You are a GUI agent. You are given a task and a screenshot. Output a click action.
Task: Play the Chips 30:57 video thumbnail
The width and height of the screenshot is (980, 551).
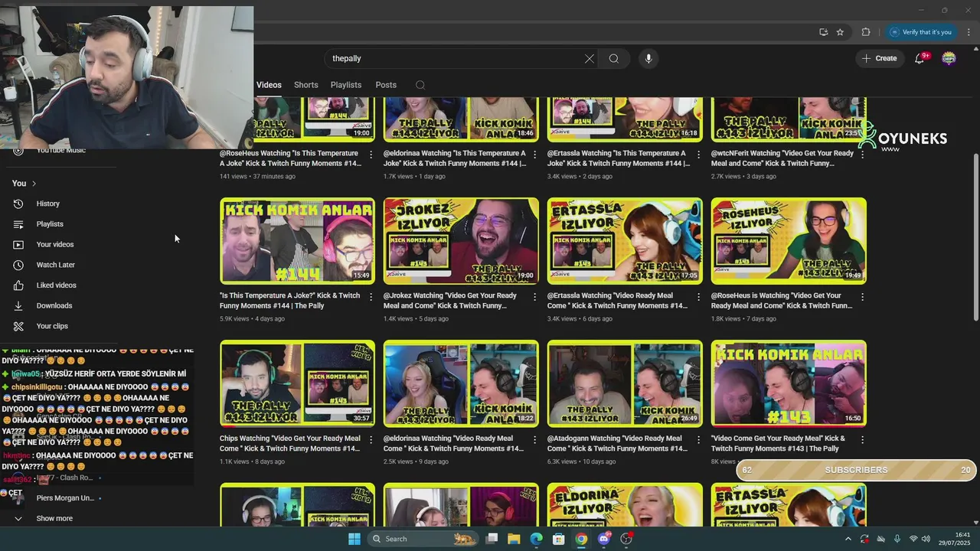coord(298,383)
